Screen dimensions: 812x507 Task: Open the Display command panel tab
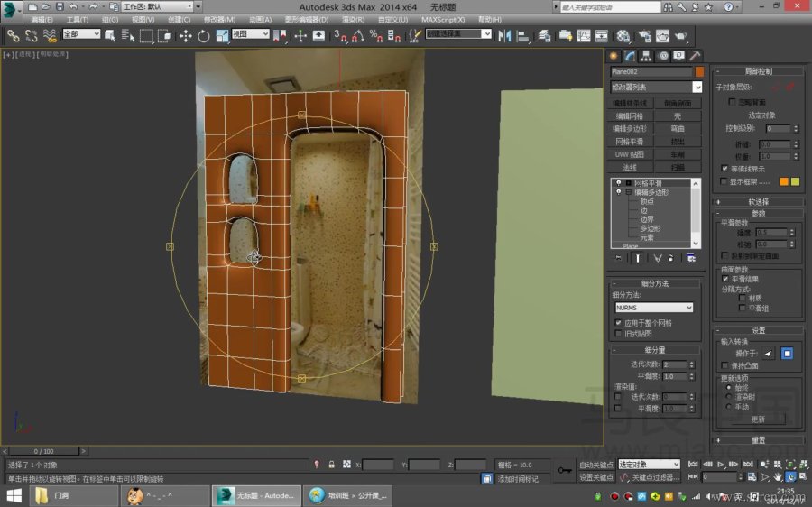pyautogui.click(x=679, y=56)
